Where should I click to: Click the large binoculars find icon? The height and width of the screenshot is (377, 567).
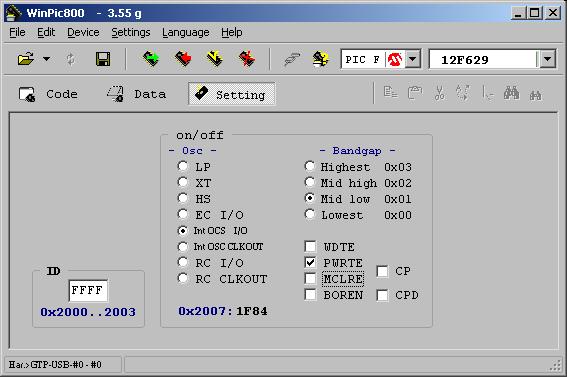tap(512, 93)
